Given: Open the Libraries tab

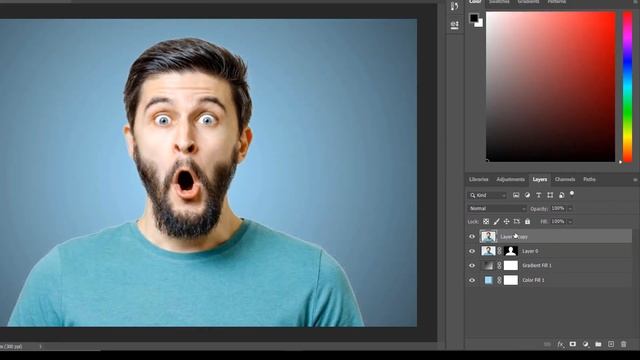Looking at the screenshot, I should pos(478,180).
